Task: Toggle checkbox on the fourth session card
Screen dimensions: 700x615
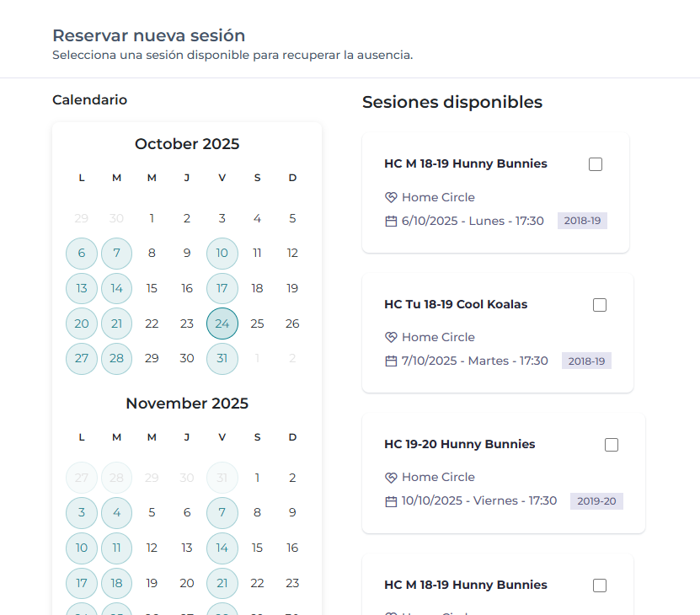Action: pyautogui.click(x=600, y=586)
